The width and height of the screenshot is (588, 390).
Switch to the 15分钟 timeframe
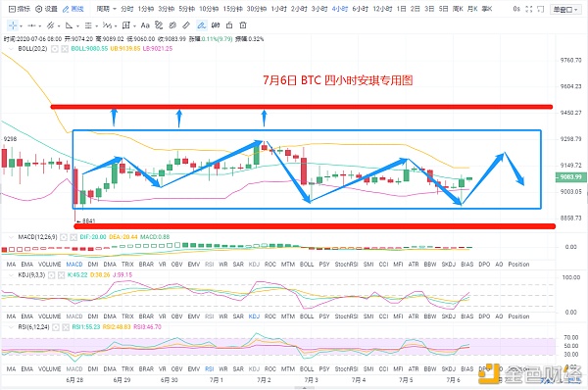232,9
